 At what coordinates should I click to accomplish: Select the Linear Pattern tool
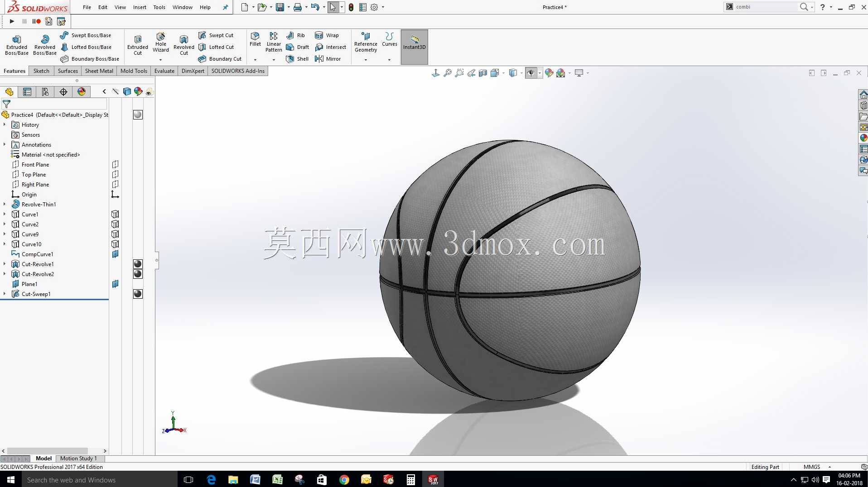pos(274,42)
